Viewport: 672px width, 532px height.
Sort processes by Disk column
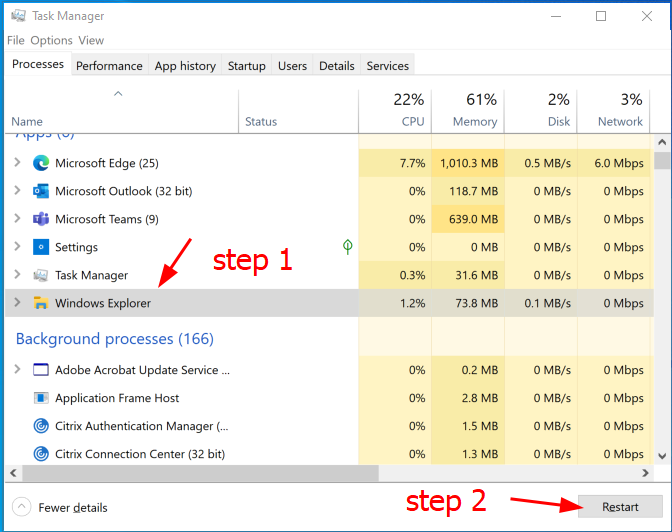pyautogui.click(x=540, y=111)
